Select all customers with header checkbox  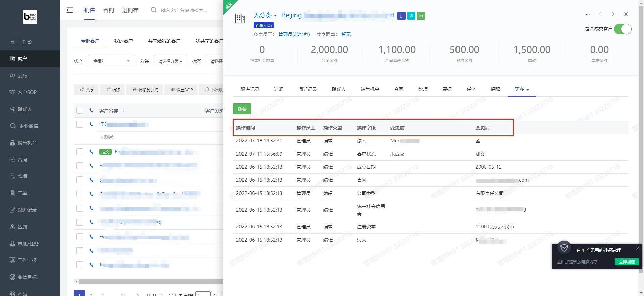tap(80, 110)
